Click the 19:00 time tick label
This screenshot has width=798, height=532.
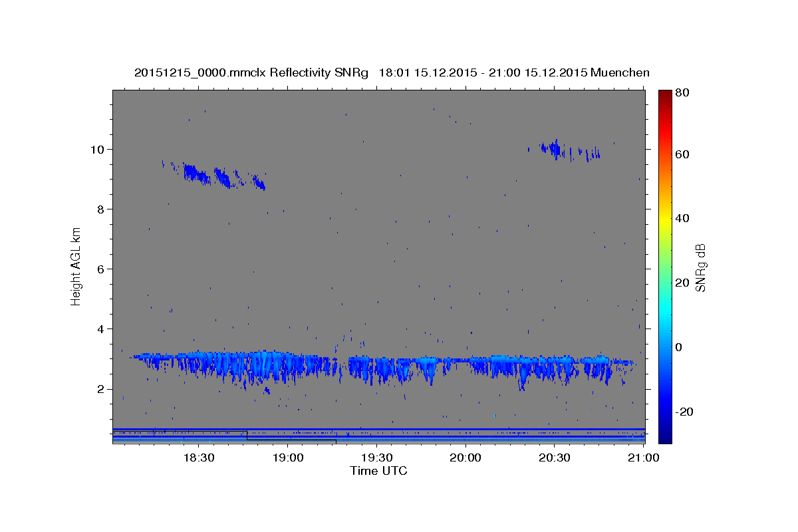[288, 458]
